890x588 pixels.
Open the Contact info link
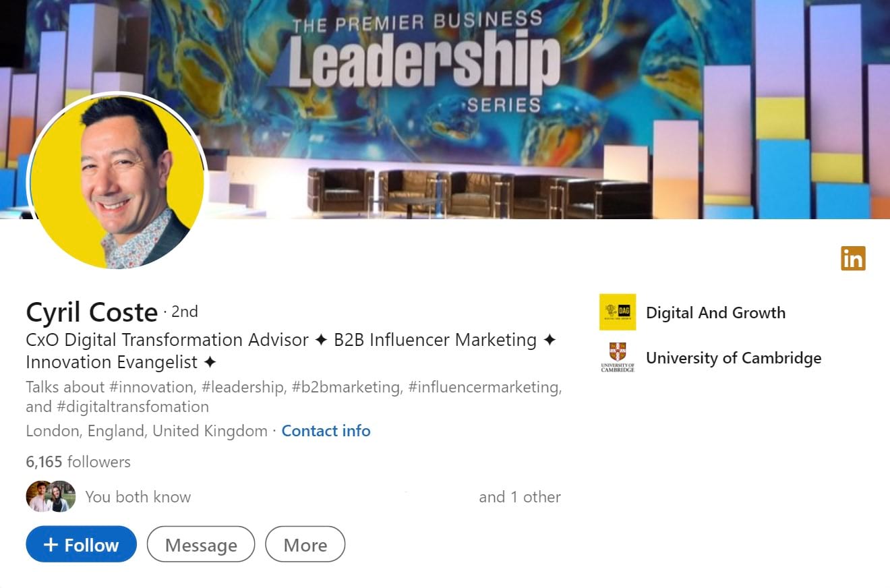coord(326,430)
